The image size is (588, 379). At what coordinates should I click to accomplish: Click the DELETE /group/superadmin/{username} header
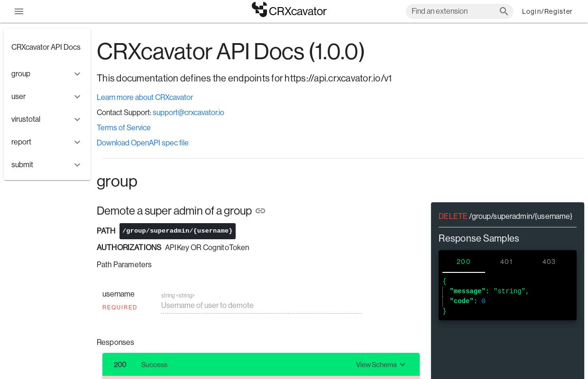click(x=505, y=216)
